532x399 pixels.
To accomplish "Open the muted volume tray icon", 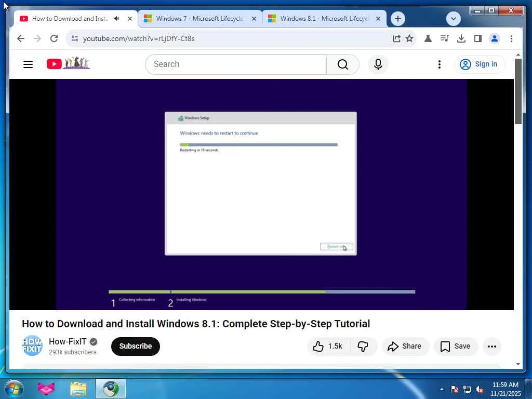I will [x=480, y=389].
